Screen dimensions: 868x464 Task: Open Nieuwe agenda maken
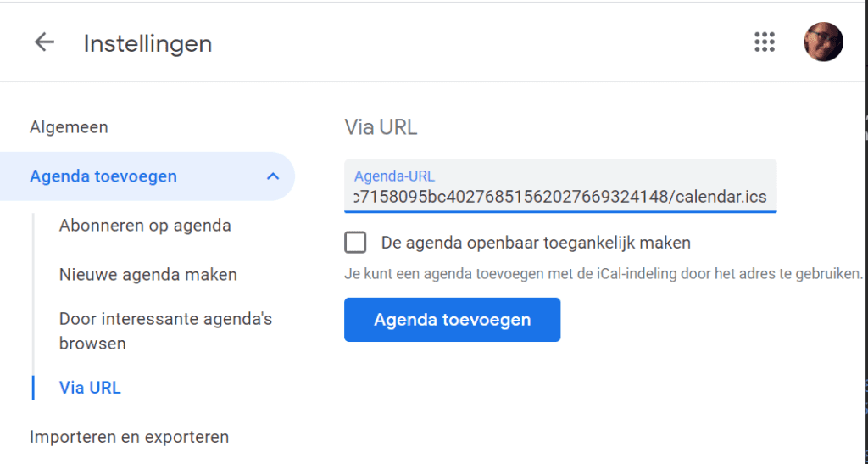[x=147, y=275]
